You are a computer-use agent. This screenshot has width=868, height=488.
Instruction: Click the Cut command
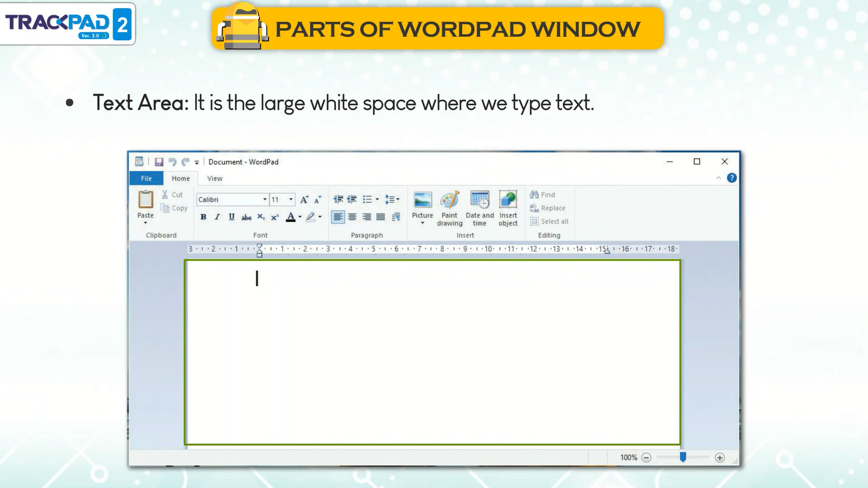173,195
